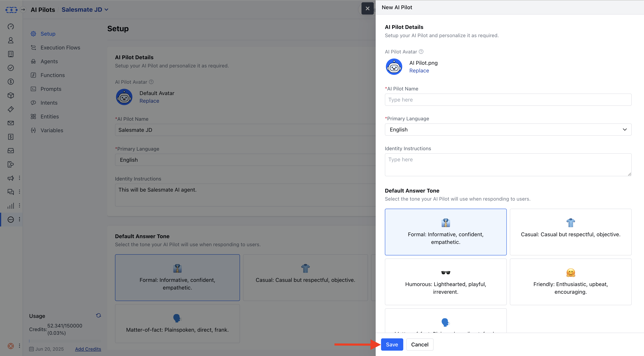Click the usage credits progress bar
The height and width of the screenshot is (356, 644).
tap(65, 341)
